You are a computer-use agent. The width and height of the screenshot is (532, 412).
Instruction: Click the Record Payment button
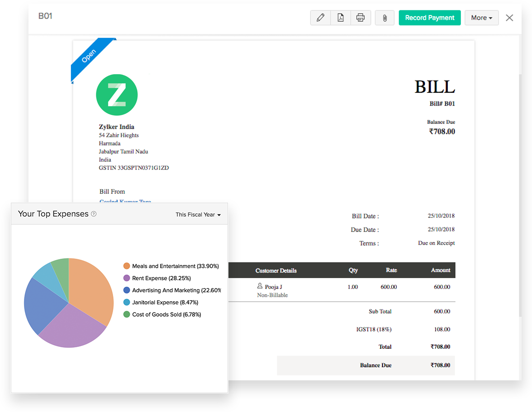point(429,17)
